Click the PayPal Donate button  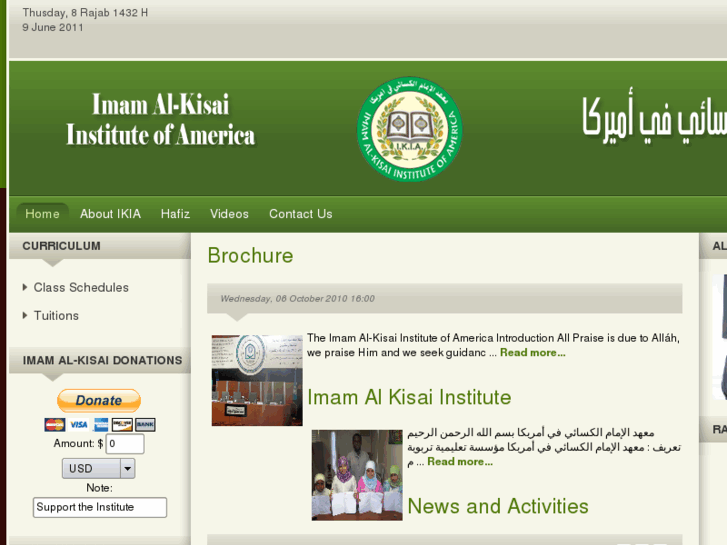click(x=99, y=400)
